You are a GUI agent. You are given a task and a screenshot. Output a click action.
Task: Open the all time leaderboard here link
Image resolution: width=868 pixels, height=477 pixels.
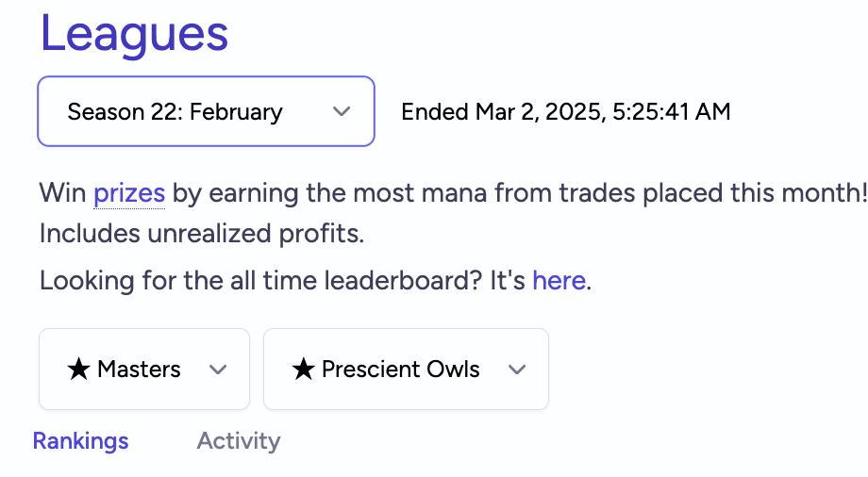(559, 280)
